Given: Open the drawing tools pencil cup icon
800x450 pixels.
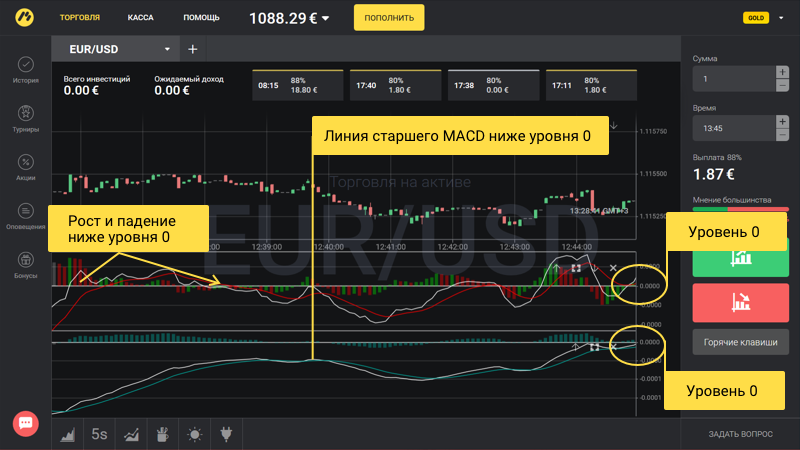Looking at the screenshot, I should [163, 434].
